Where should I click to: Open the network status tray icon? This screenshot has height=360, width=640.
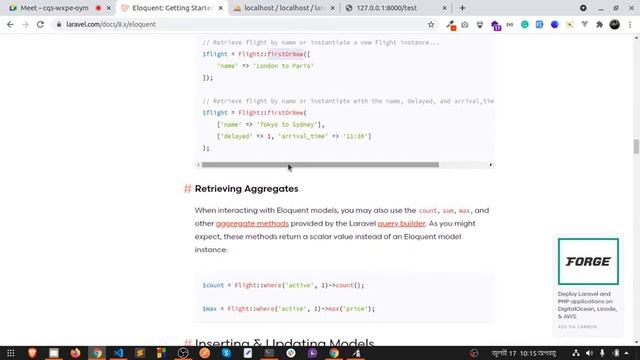click(576, 353)
